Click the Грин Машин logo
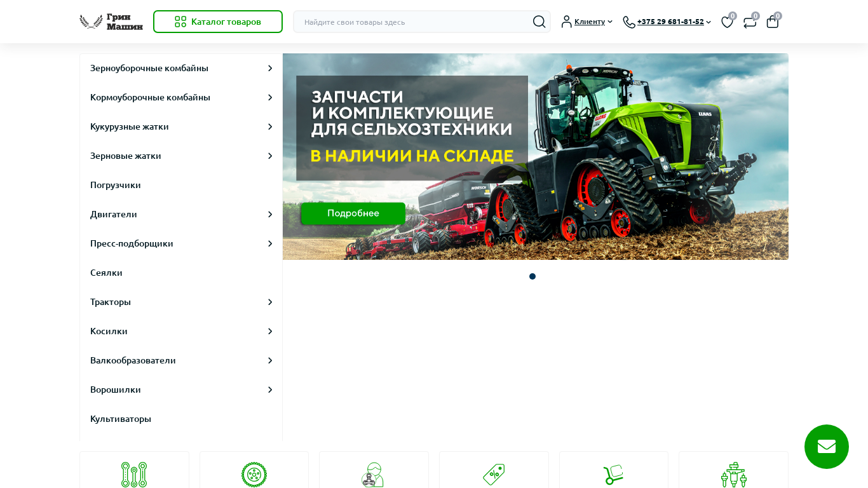This screenshot has width=868, height=488. (x=111, y=22)
